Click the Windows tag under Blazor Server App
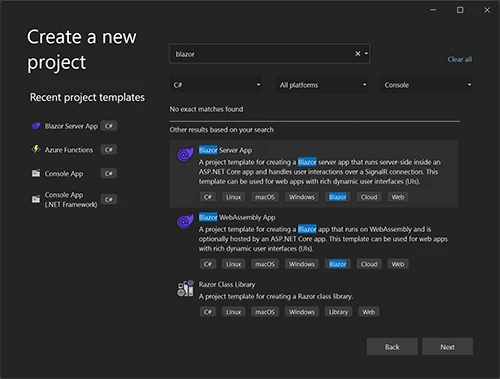Screen dimensions: 500x379 pos(302,197)
